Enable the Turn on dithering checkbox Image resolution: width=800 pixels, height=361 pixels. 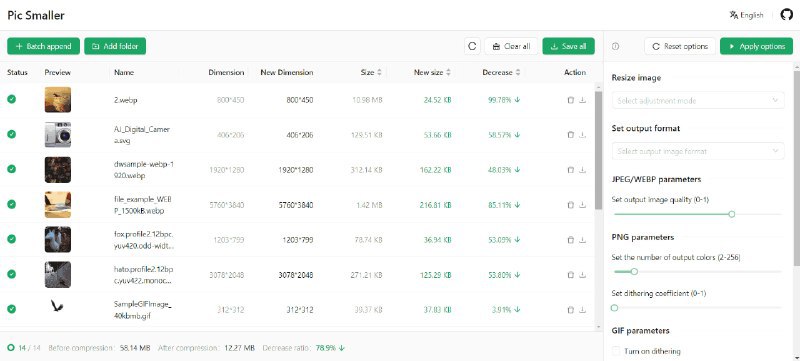coord(616,351)
